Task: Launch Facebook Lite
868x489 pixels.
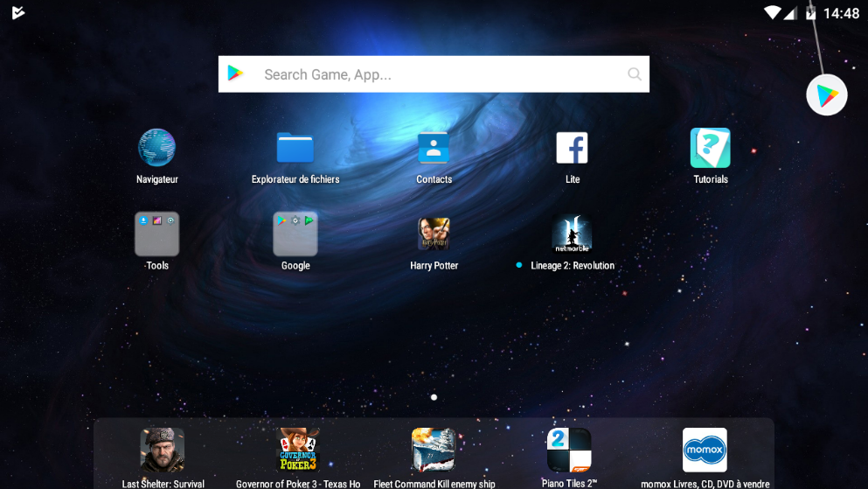Action: point(573,148)
